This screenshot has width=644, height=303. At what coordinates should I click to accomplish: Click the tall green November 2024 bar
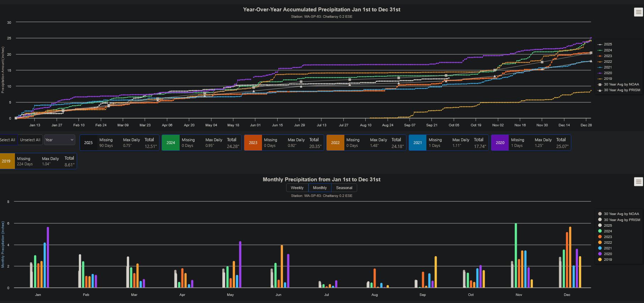click(516, 255)
